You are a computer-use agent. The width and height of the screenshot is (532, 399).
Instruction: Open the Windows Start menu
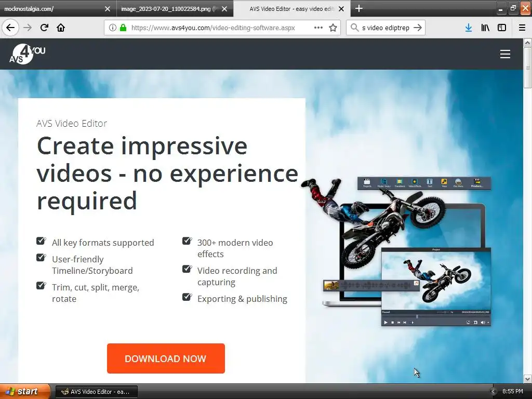point(25,392)
